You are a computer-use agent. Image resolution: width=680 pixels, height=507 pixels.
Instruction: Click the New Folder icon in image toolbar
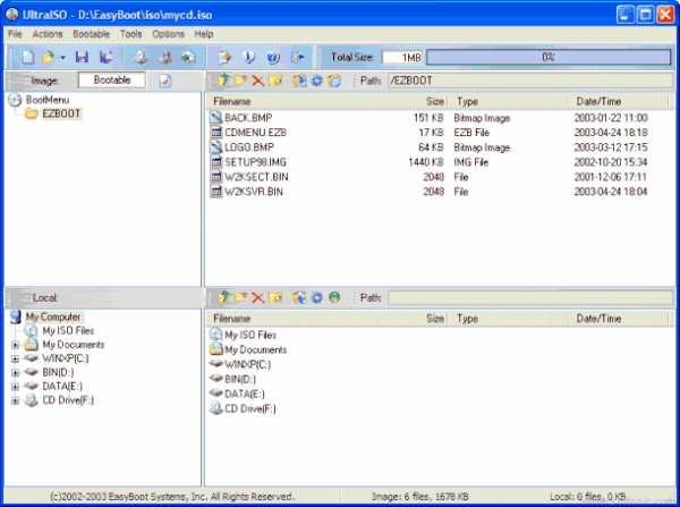pos(240,80)
